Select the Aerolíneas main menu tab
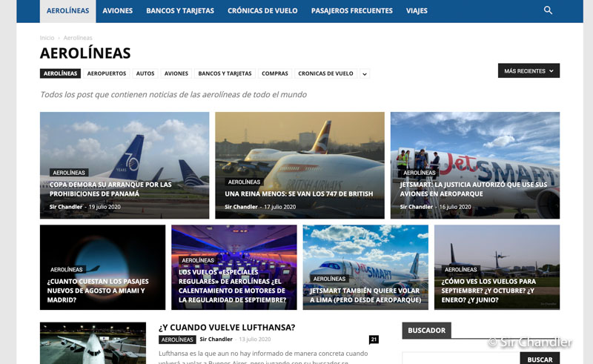Viewport: 593px width, 364px height. [67, 11]
